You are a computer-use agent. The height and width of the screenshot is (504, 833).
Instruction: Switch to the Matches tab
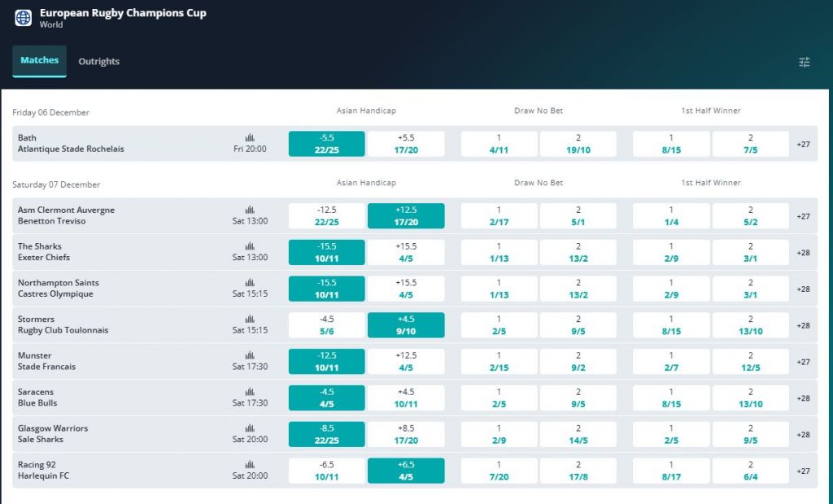pyautogui.click(x=39, y=60)
